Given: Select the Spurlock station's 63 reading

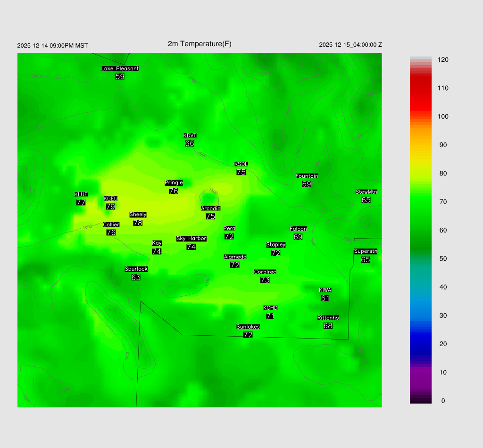Looking at the screenshot, I should (136, 277).
